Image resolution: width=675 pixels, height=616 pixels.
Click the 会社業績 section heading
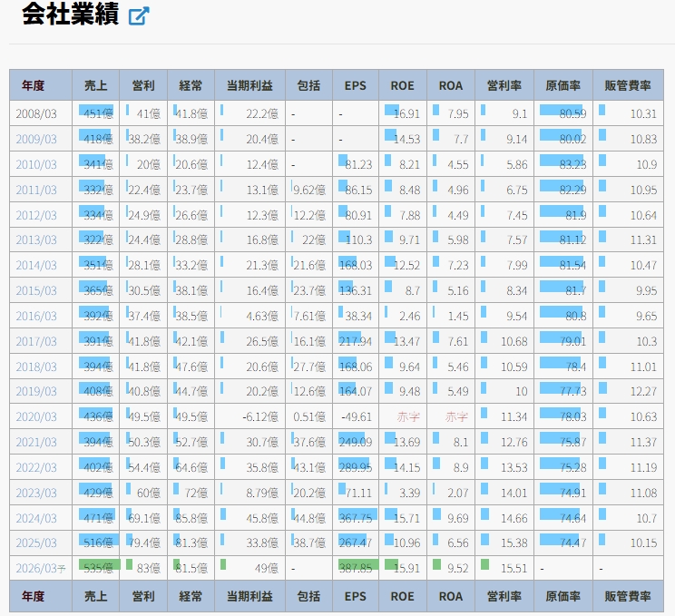tap(70, 15)
